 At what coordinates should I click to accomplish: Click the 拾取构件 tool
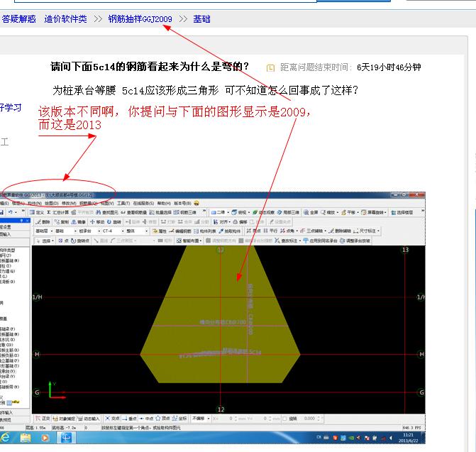tap(229, 231)
